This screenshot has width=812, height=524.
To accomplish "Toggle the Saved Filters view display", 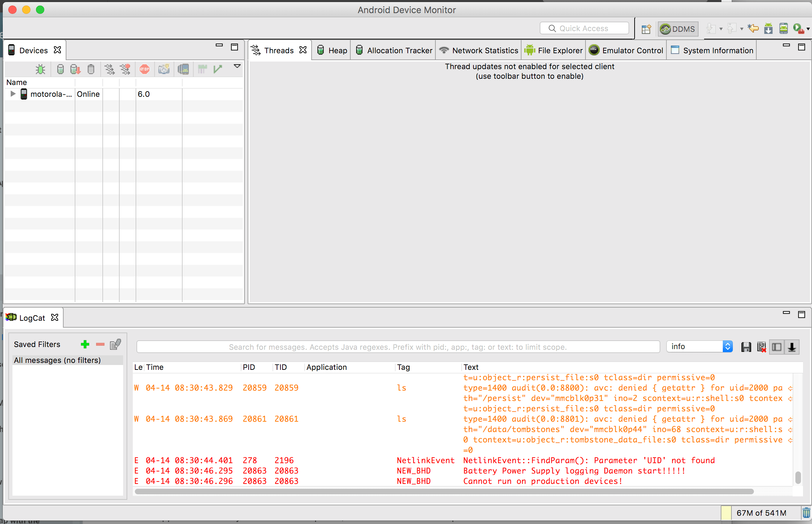I will (x=777, y=347).
